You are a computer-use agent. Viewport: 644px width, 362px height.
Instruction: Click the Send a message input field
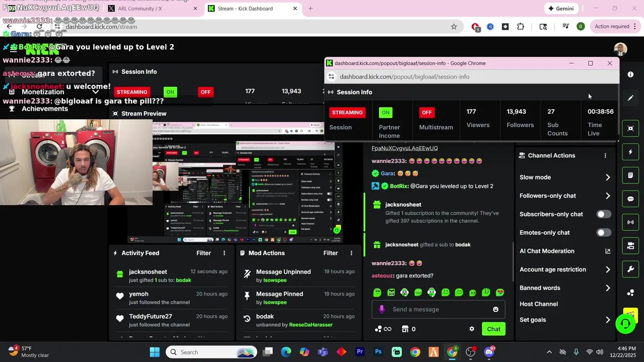(x=439, y=309)
